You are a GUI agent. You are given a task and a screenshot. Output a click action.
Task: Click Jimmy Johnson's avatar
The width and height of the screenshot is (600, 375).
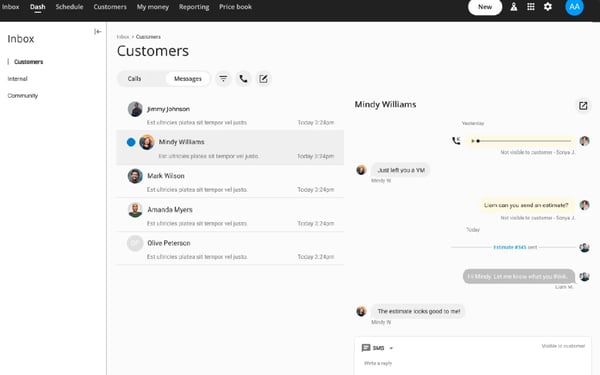tap(135, 109)
